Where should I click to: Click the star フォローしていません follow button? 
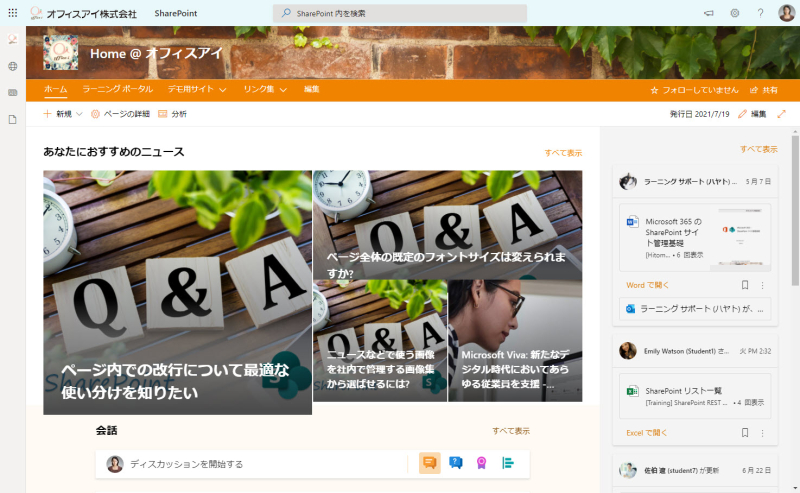tap(694, 90)
